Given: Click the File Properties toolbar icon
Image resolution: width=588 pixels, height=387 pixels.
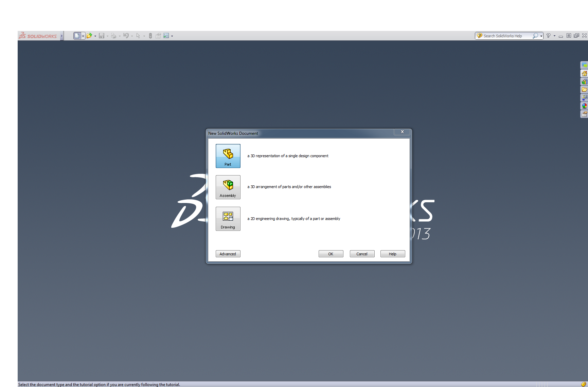Looking at the screenshot, I should pyautogui.click(x=158, y=36).
